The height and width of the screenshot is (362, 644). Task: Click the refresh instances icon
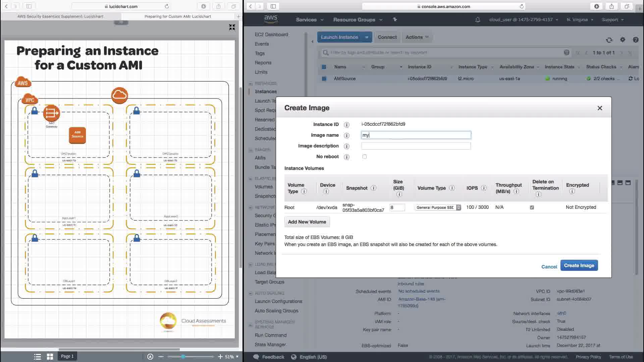[x=609, y=40]
